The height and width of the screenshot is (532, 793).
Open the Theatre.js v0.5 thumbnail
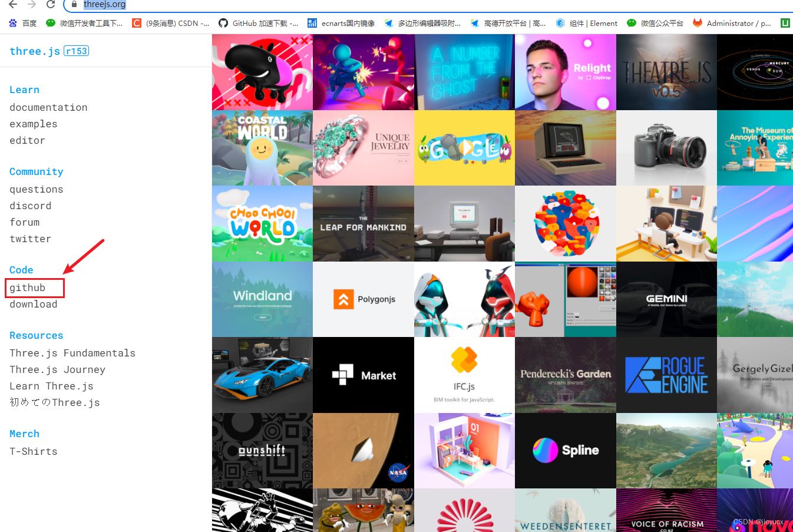(x=666, y=72)
